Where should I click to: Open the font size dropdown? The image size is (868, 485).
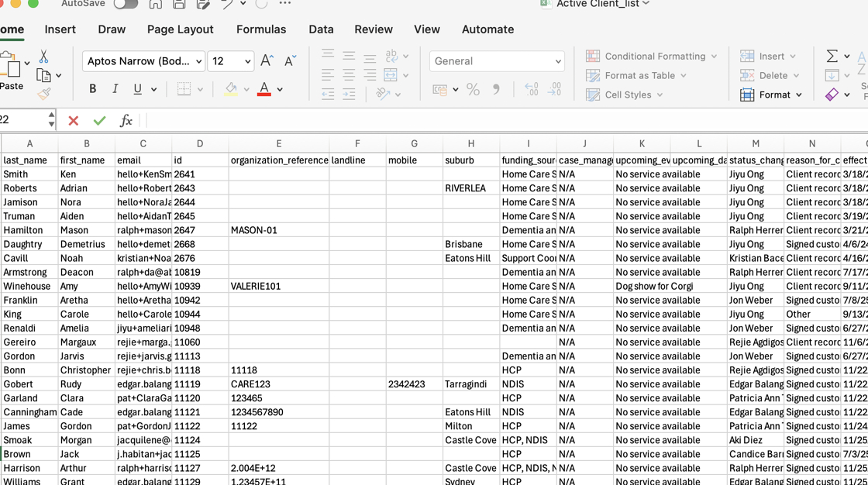point(247,61)
